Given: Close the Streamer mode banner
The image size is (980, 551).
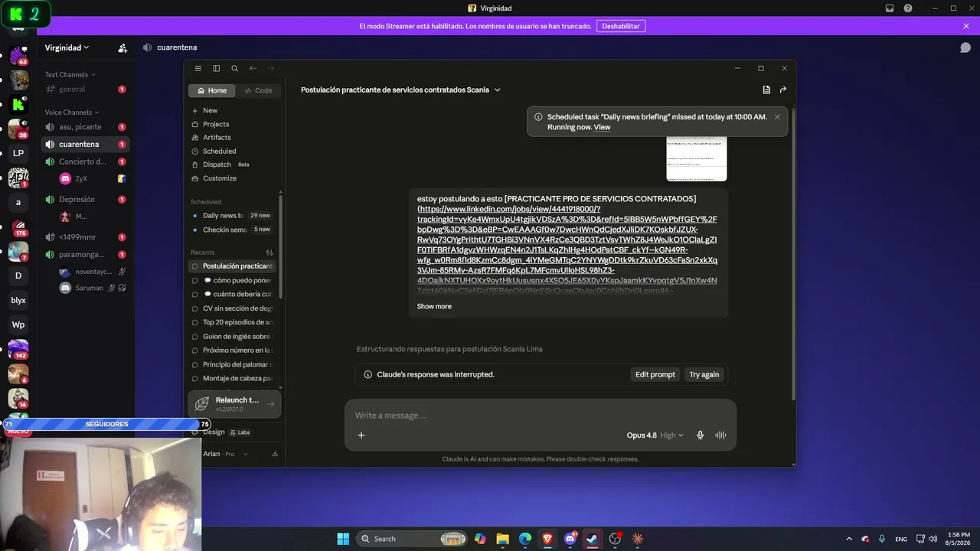Looking at the screenshot, I should (x=966, y=26).
